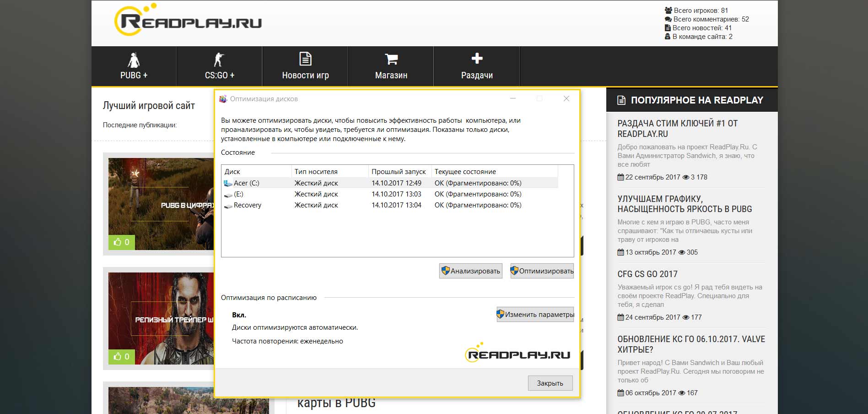The width and height of the screenshot is (868, 414).
Task: Click the Оптимизация дисков title bar icon
Action: pos(223,99)
